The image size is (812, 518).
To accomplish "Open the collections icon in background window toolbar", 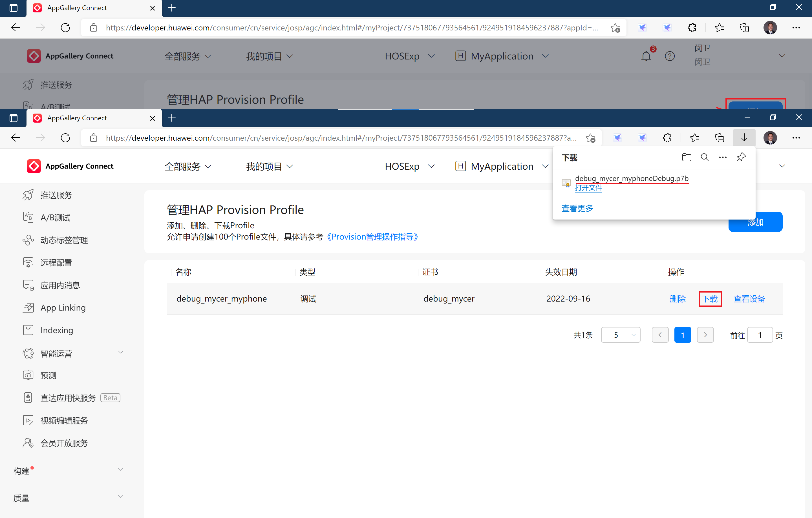I will tap(744, 27).
